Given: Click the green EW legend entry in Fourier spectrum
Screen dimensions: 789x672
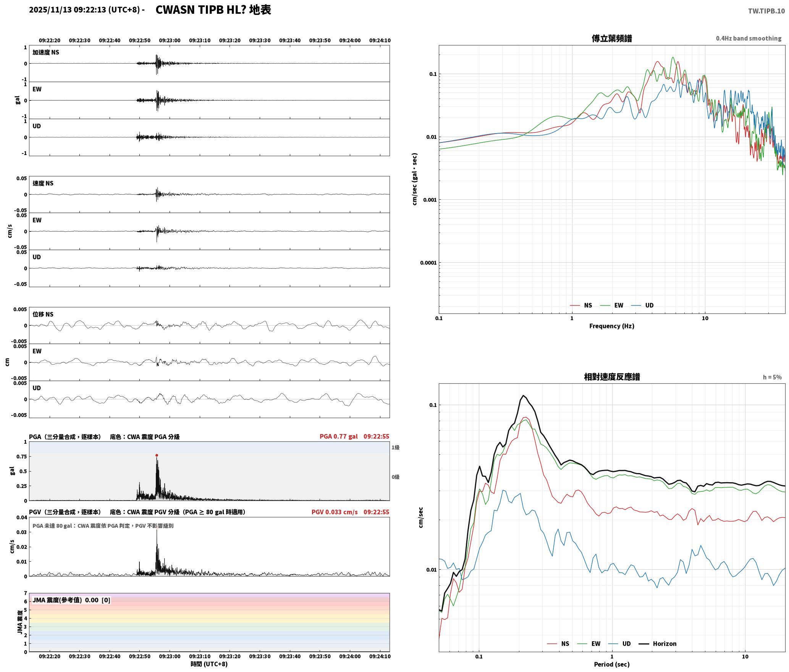Looking at the screenshot, I should [x=611, y=305].
